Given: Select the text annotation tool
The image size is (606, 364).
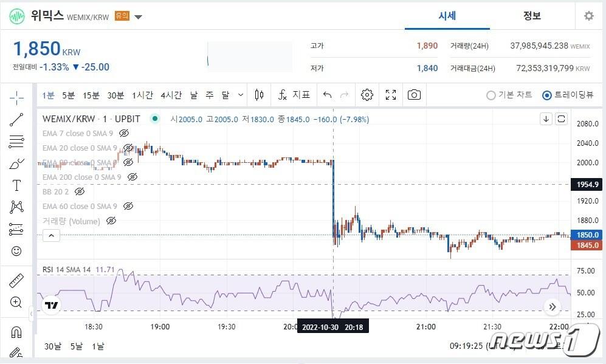Looking at the screenshot, I should [x=16, y=185].
